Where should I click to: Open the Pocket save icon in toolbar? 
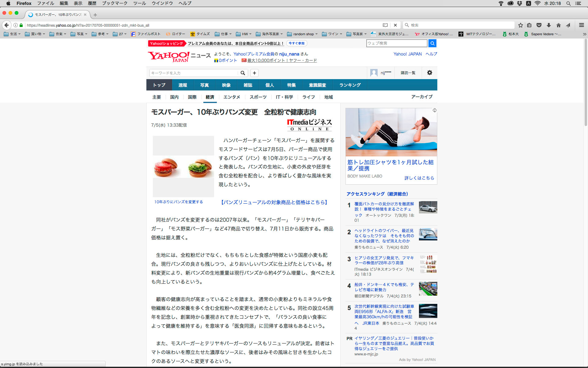pyautogui.click(x=539, y=25)
